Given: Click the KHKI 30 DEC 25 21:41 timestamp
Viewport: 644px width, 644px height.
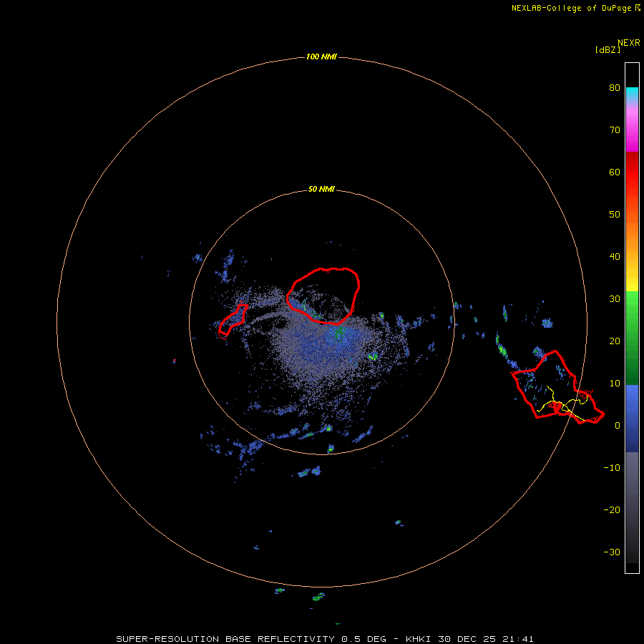Looking at the screenshot, I should [469, 639].
